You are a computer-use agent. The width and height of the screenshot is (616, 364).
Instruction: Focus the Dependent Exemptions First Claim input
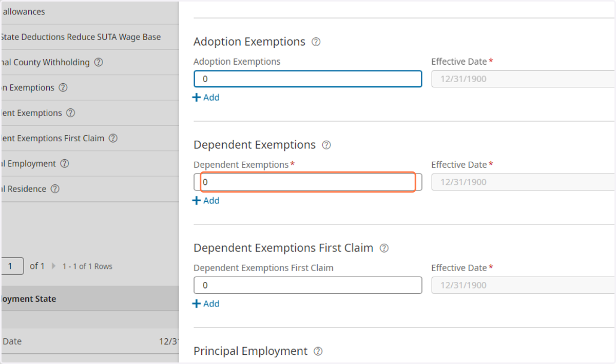tap(308, 285)
